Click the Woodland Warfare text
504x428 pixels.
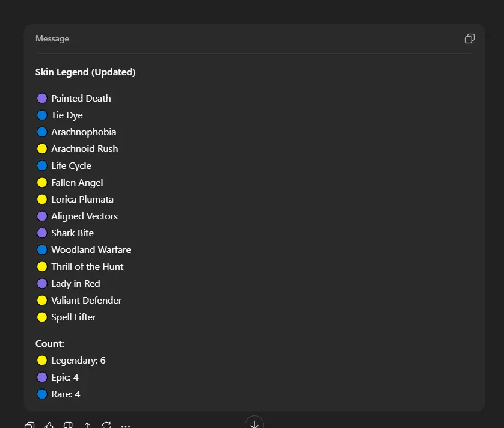[91, 249]
